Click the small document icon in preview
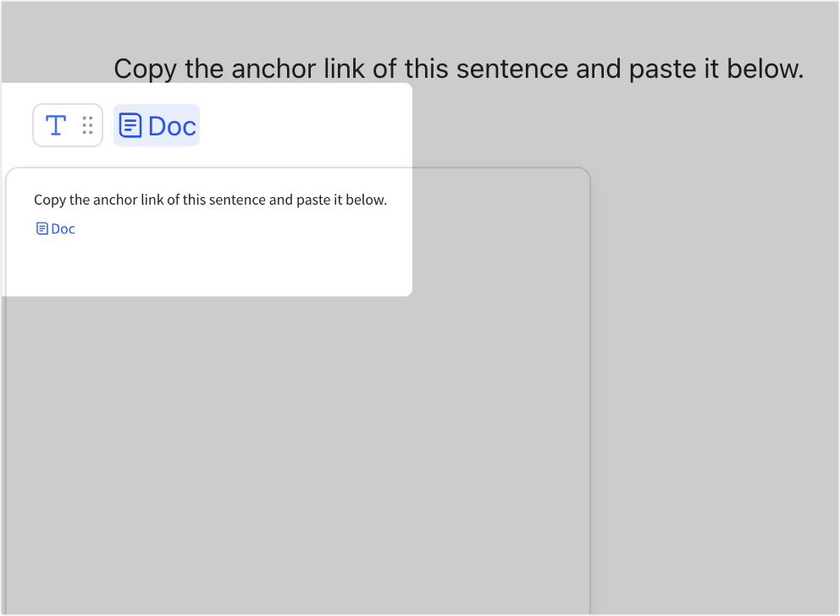The image size is (840, 616). tap(41, 228)
